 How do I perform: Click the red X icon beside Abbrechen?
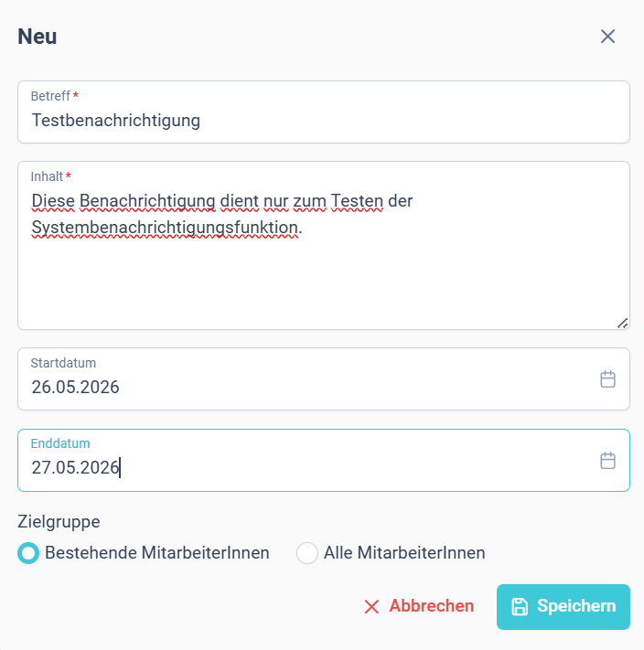(371, 606)
